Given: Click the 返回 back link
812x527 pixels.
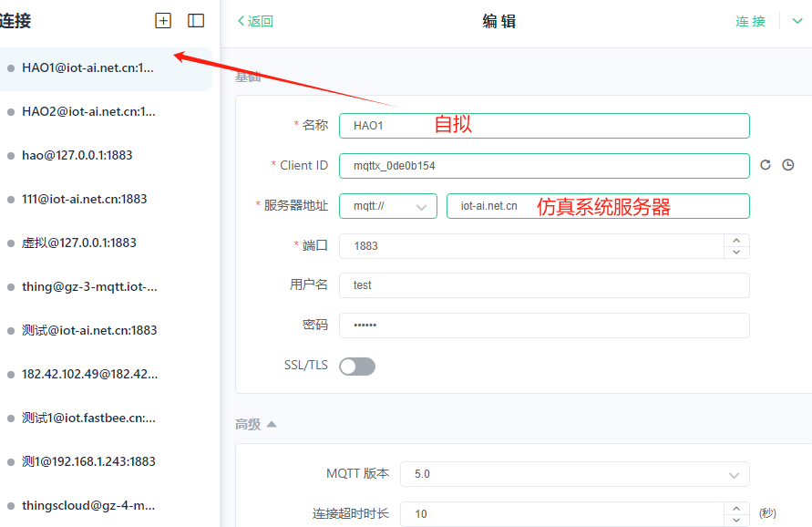Looking at the screenshot, I should [255, 21].
